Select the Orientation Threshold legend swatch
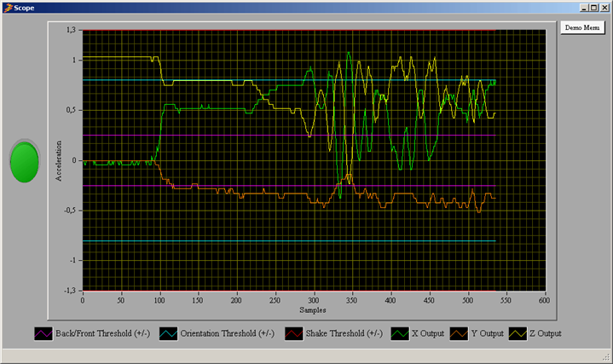613x364 pixels. click(169, 334)
